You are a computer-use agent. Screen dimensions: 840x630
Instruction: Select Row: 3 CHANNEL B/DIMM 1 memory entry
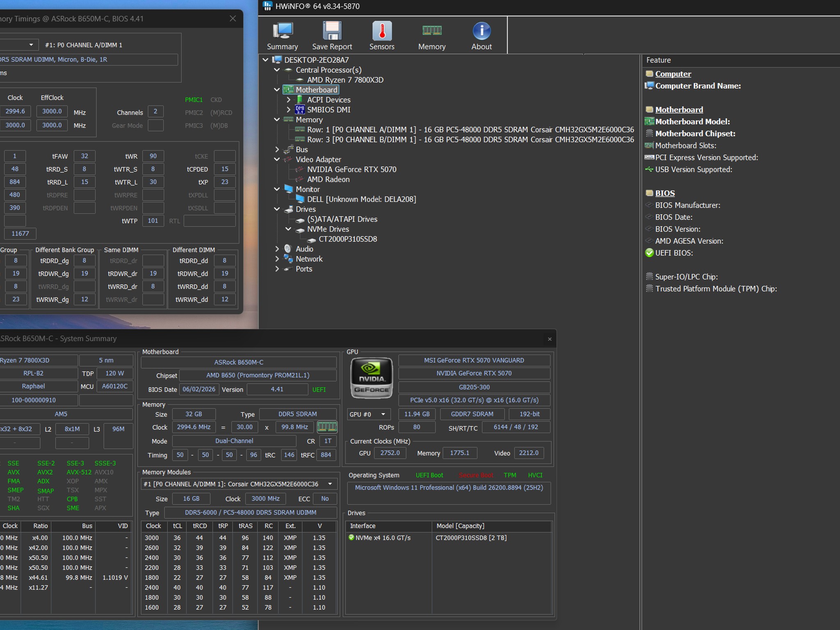(x=470, y=139)
